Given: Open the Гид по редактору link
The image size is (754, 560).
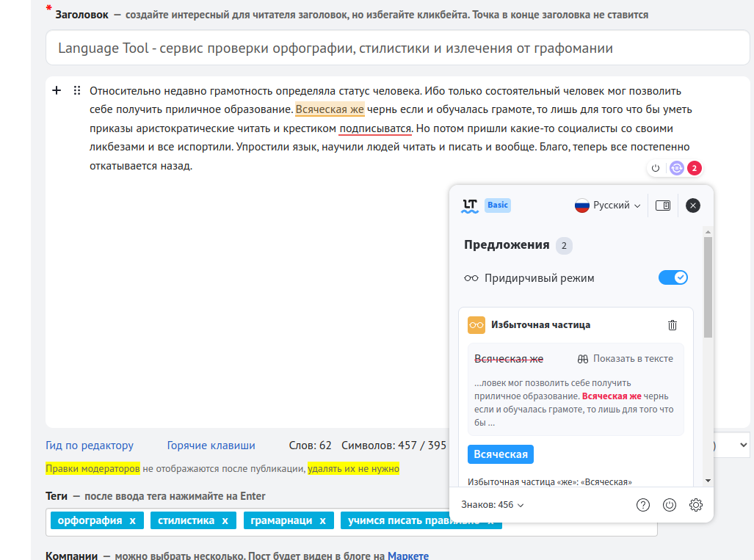Looking at the screenshot, I should [90, 446].
